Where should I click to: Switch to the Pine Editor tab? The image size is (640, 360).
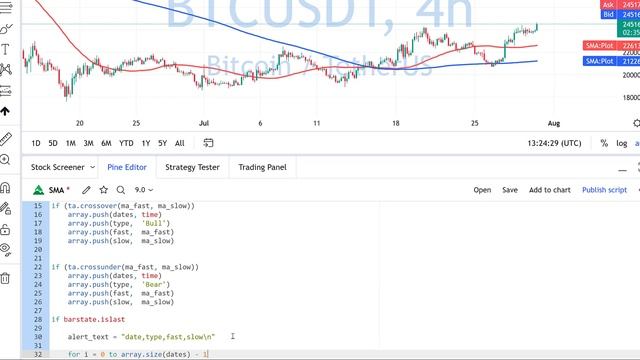(x=127, y=167)
